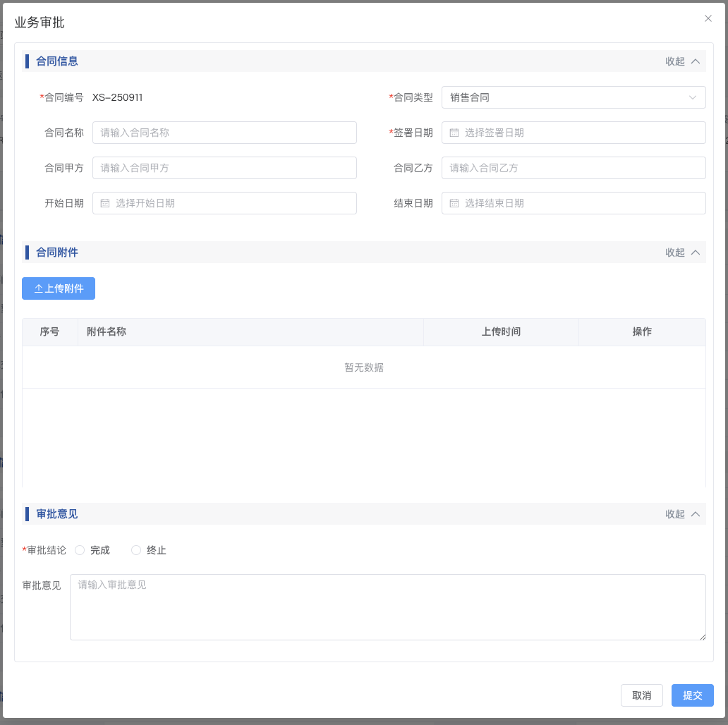Collapse the 审批意见 section
728x725 pixels.
click(682, 514)
